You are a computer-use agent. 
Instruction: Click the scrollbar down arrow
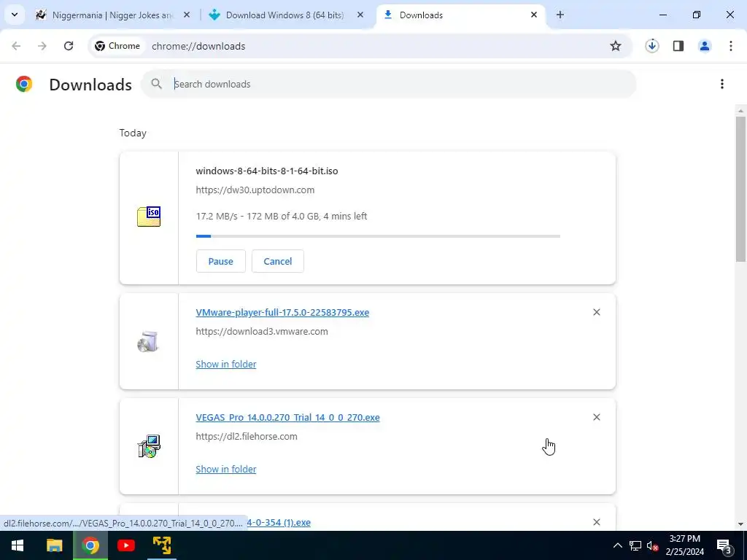pyautogui.click(x=740, y=524)
